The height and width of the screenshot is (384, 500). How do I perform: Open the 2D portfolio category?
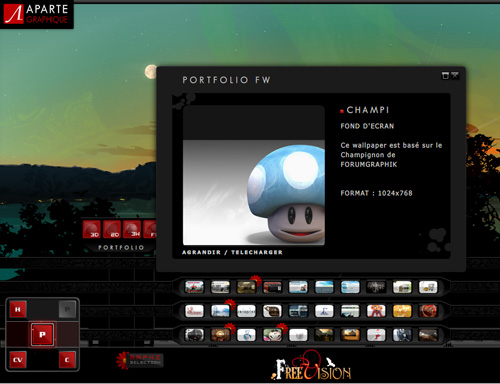pyautogui.click(x=112, y=229)
